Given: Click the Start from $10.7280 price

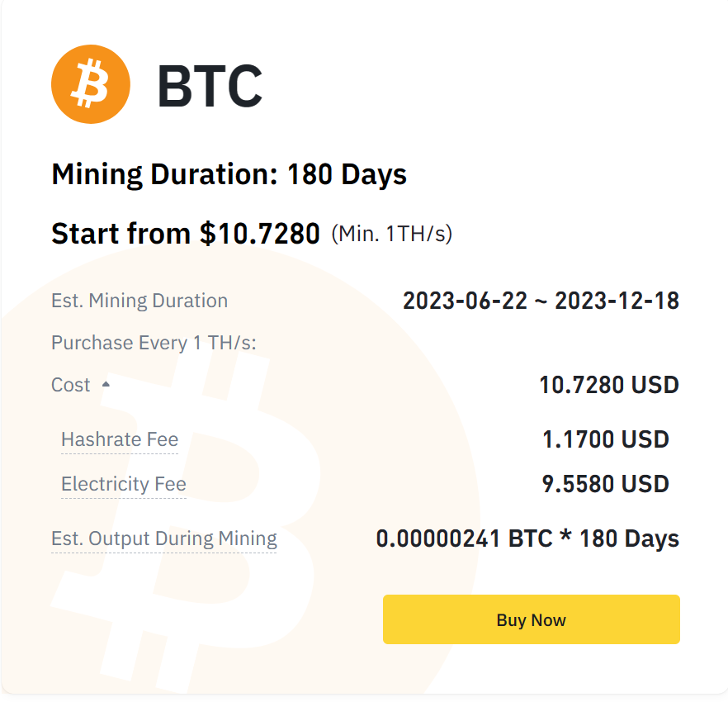Looking at the screenshot, I should click(186, 233).
